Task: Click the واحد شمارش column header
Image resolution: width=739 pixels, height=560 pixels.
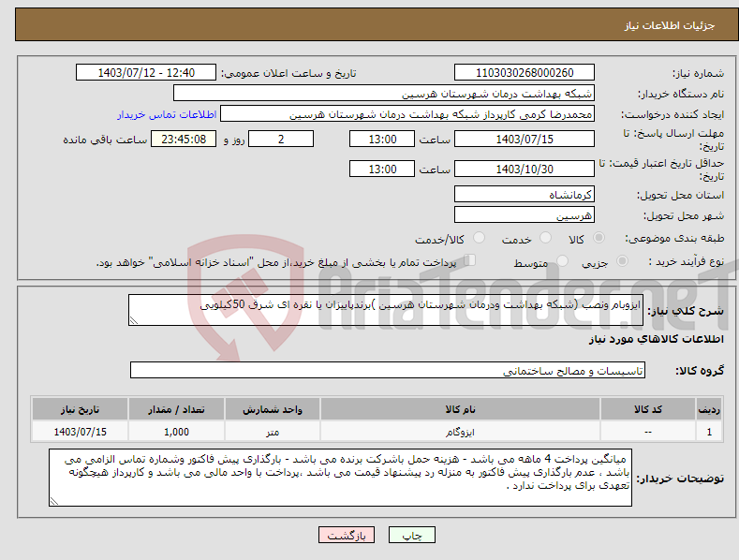Action: [x=273, y=409]
